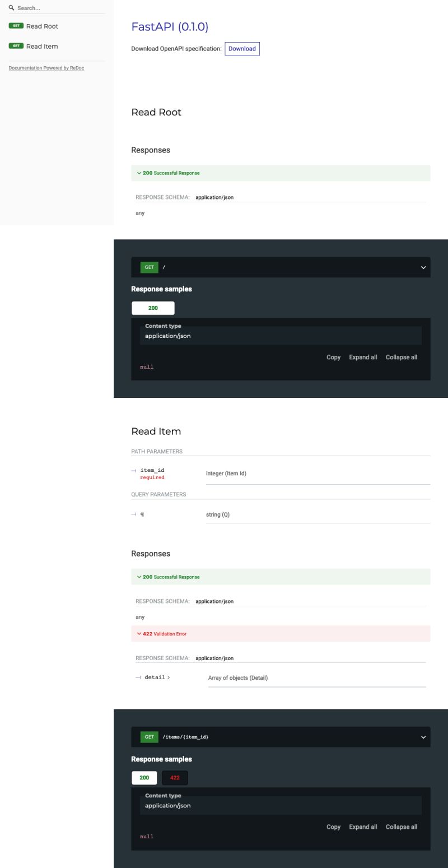
Task: Click 'string (Q)' type text
Action: click(218, 514)
